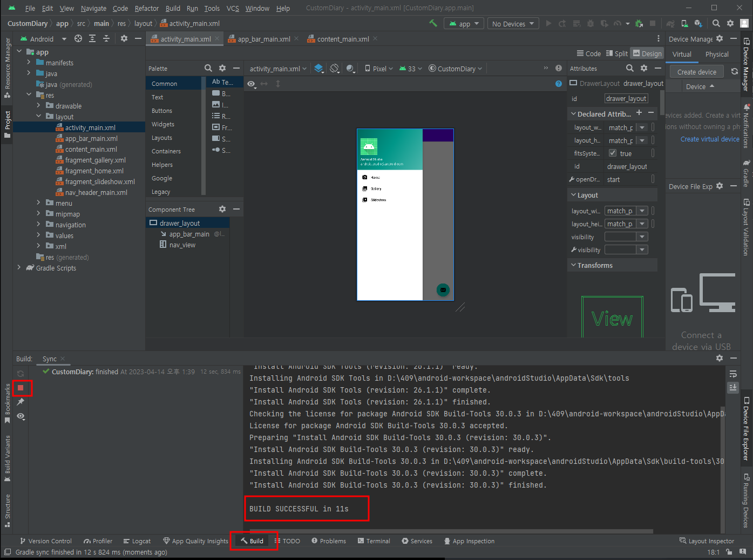The width and height of the screenshot is (753, 560).
Task: Toggle soft-wrap in build output
Action: (733, 374)
